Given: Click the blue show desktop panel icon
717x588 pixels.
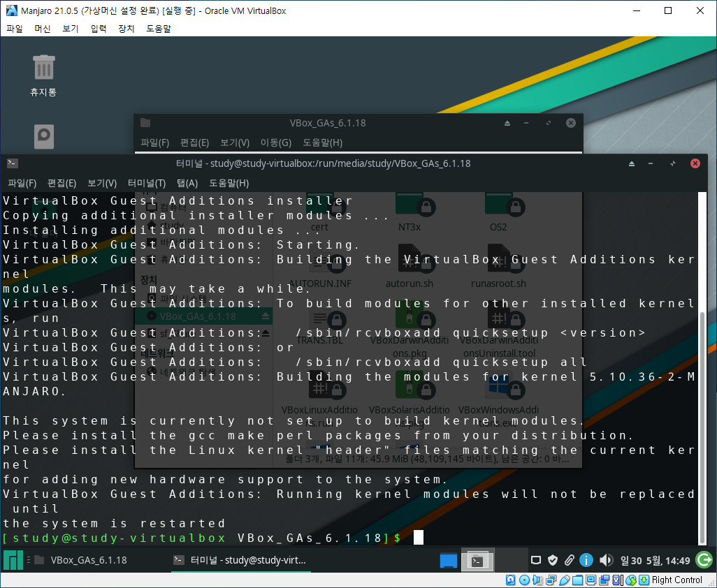Looking at the screenshot, I should coord(448,560).
